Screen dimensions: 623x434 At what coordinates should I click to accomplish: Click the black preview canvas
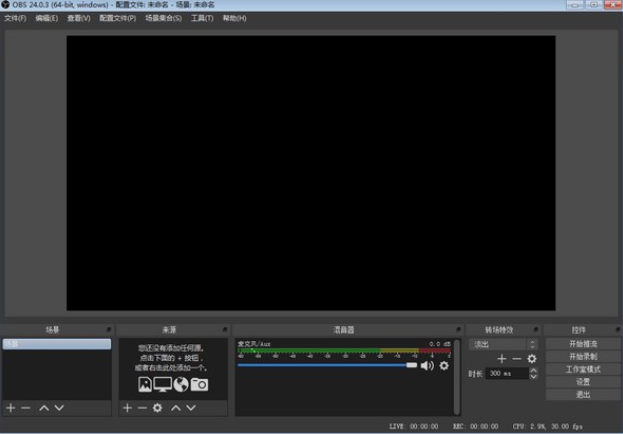(311, 173)
